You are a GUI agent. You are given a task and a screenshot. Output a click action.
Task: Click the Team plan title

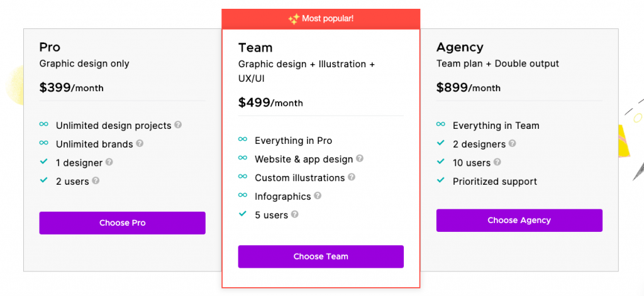pyautogui.click(x=255, y=48)
